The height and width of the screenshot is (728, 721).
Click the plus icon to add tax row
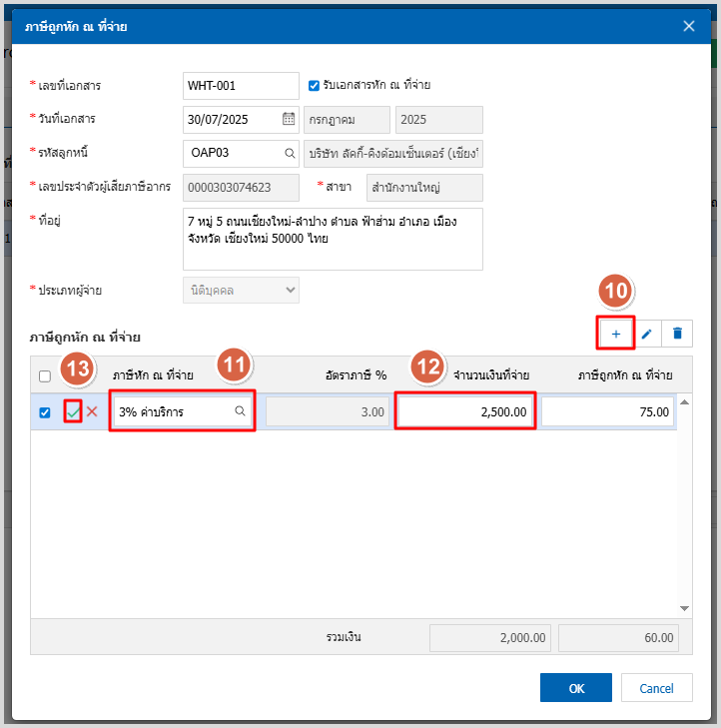click(x=616, y=334)
